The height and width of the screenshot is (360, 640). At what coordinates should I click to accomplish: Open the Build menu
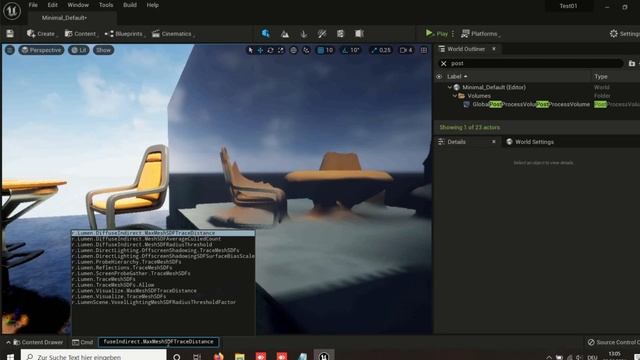click(x=130, y=5)
